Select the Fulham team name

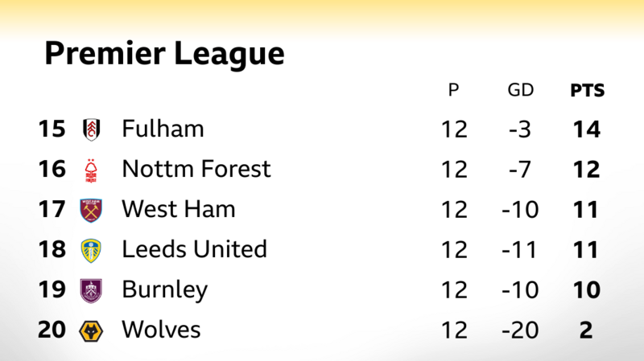[163, 129]
